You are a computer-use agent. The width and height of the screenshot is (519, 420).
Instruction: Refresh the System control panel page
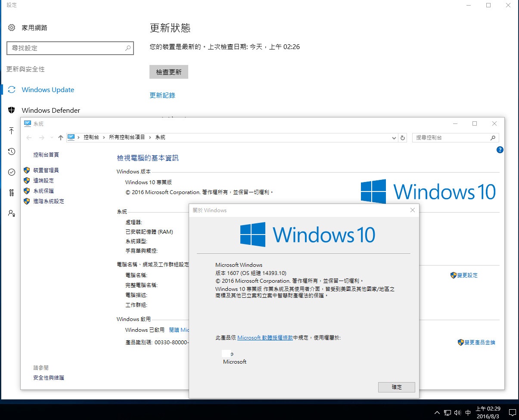click(x=403, y=138)
